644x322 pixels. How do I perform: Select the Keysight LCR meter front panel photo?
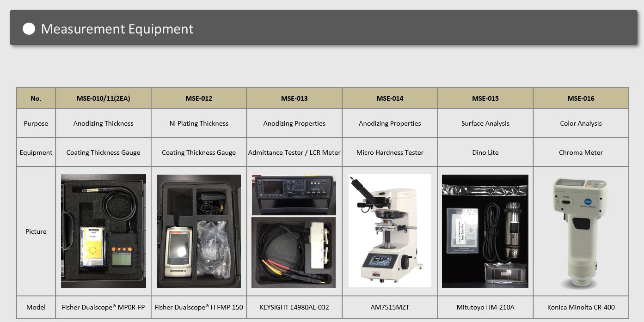[x=294, y=195]
